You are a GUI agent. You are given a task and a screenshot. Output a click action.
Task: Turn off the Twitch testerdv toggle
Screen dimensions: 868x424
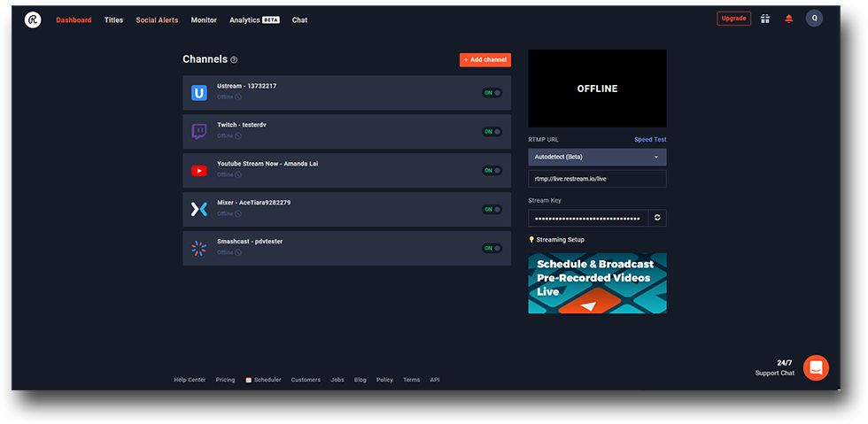point(492,132)
